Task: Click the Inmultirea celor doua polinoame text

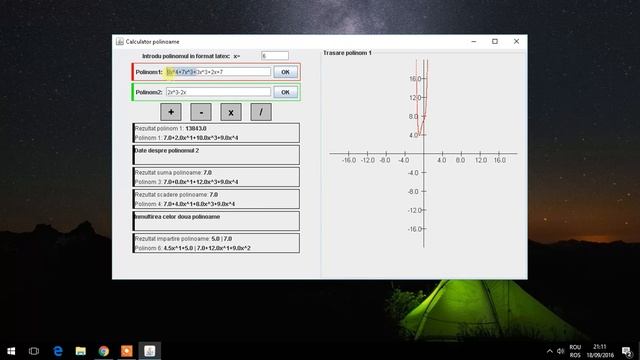Action: coord(177,217)
